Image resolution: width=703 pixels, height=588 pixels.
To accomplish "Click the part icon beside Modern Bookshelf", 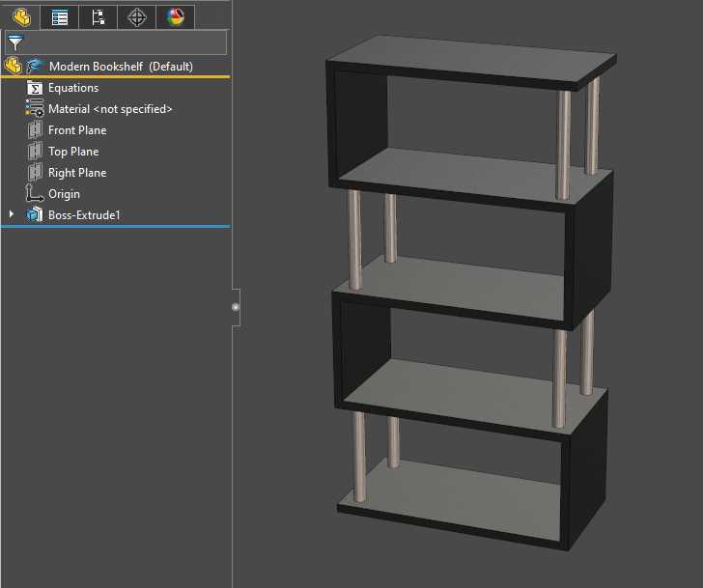I will click(13, 66).
